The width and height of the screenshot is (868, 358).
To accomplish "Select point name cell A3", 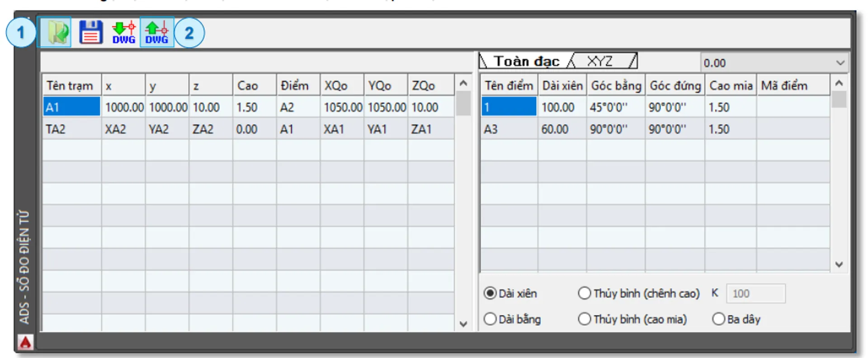I will coord(509,129).
